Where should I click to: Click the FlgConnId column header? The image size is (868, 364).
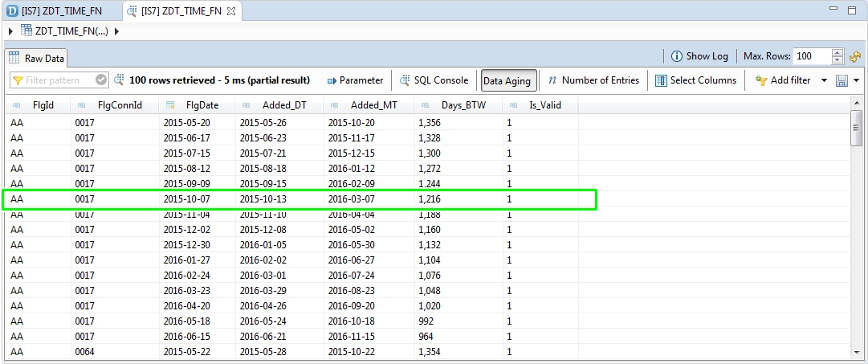(115, 105)
